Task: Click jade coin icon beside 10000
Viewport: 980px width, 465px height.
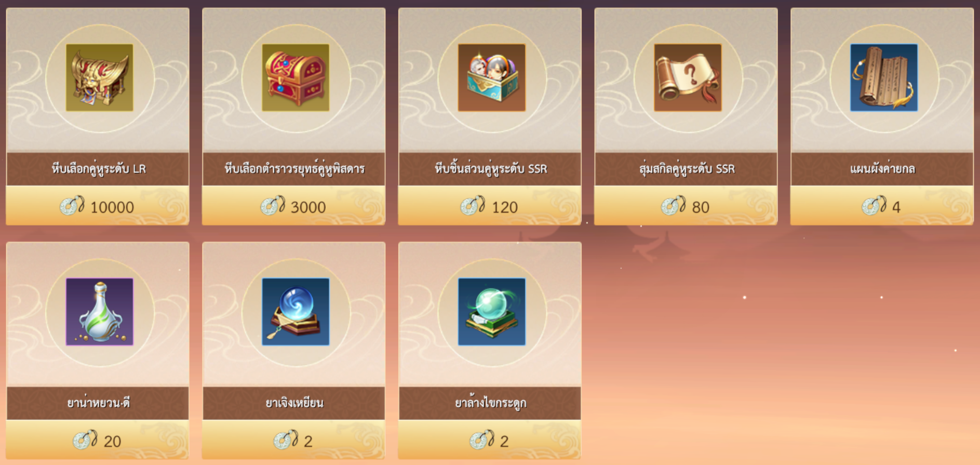Action: [72, 206]
